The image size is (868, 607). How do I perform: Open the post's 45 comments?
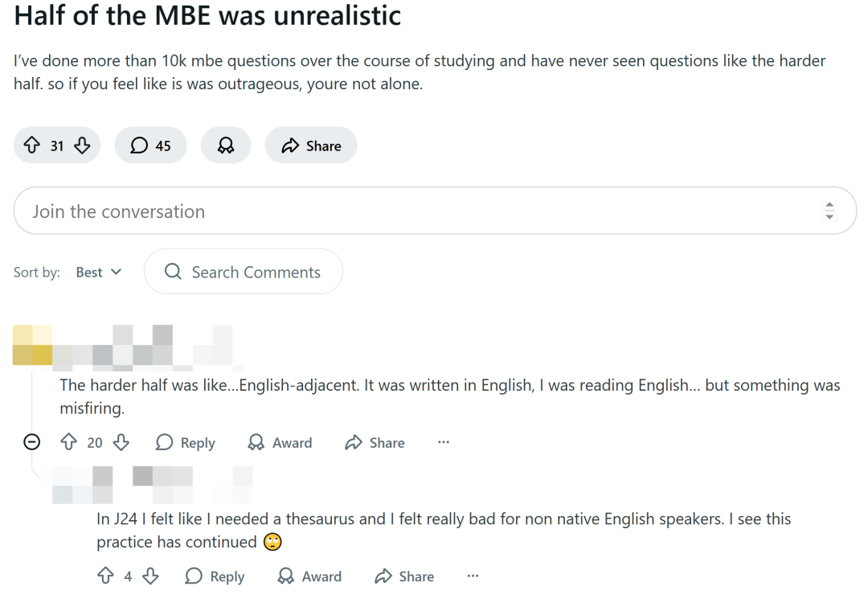(151, 146)
